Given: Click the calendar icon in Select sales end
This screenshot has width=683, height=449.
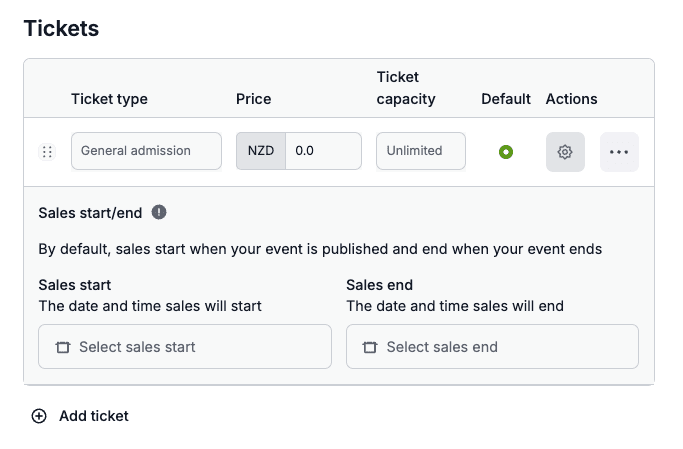Looking at the screenshot, I should (370, 347).
